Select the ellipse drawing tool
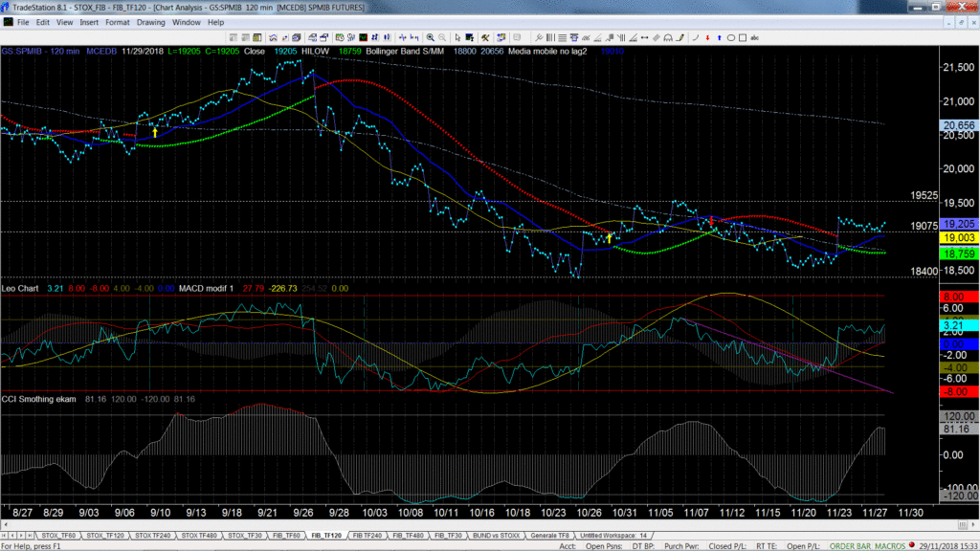 point(731,37)
